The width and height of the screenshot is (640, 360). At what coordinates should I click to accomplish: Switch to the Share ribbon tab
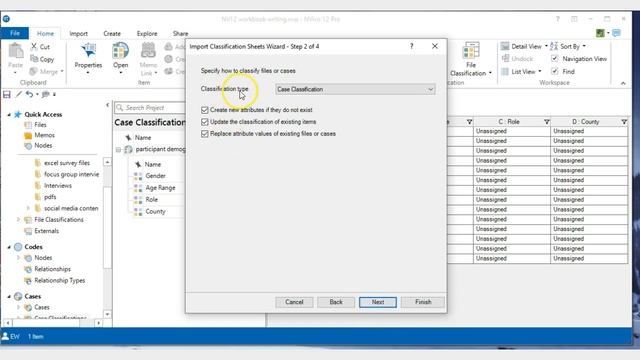[x=180, y=33]
